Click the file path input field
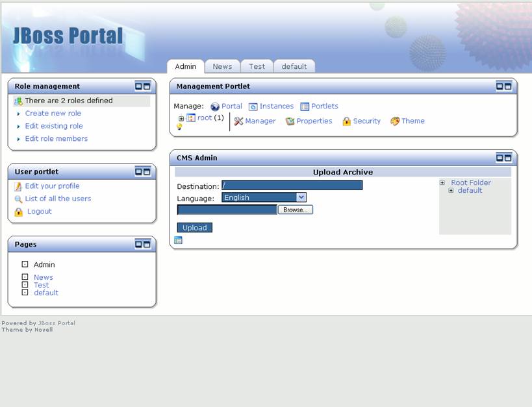The width and height of the screenshot is (532, 407). [x=227, y=210]
